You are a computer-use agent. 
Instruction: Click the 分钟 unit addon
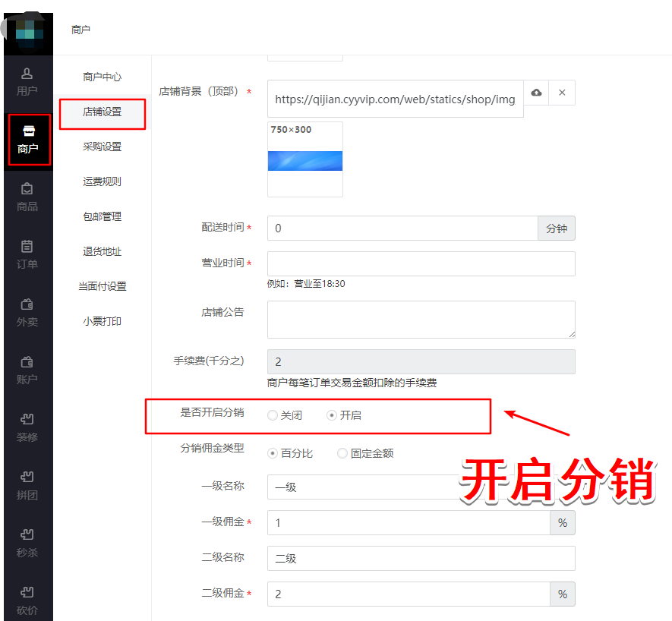557,228
